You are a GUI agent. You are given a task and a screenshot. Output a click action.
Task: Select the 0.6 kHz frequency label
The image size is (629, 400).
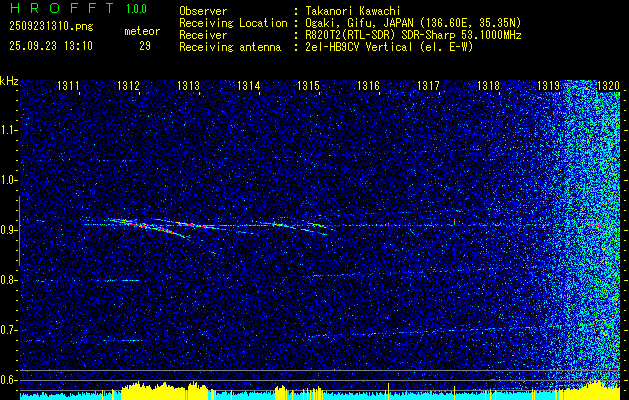(x=7, y=380)
